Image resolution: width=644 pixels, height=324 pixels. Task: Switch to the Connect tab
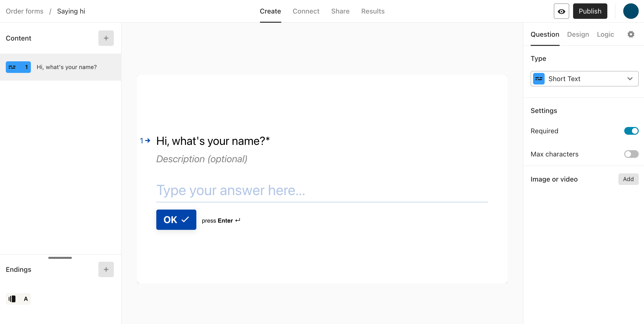306,11
